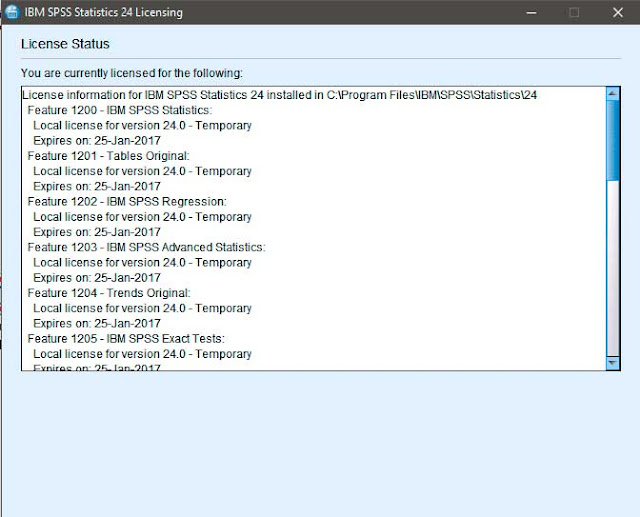The height and width of the screenshot is (517, 640).
Task: Click the empty scrollbar track below the thumb
Action: 613,268
